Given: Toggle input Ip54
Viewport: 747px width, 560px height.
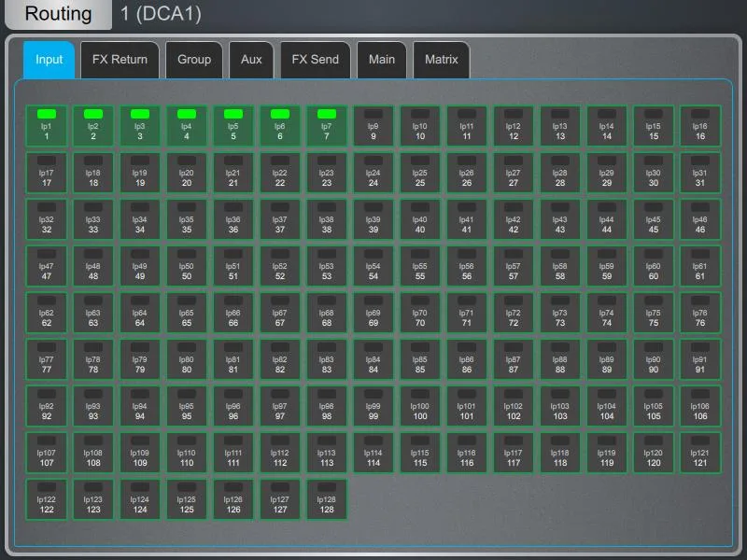Looking at the screenshot, I should click(373, 266).
